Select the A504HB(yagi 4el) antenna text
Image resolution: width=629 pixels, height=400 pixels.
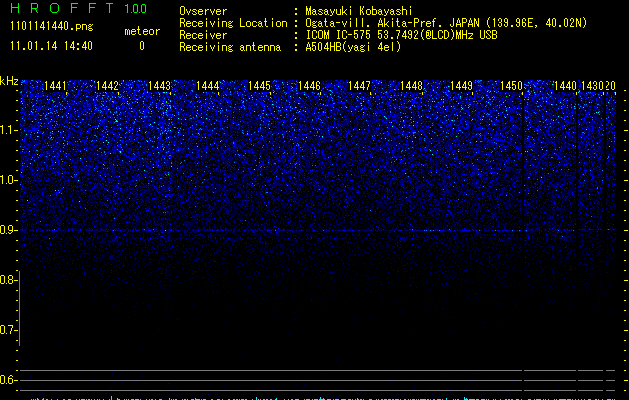click(x=353, y=47)
